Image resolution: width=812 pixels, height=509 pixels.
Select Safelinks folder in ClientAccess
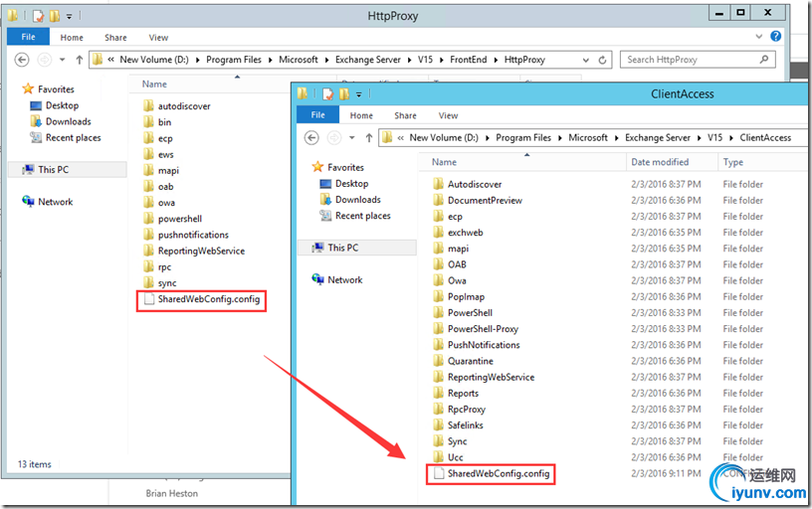459,425
